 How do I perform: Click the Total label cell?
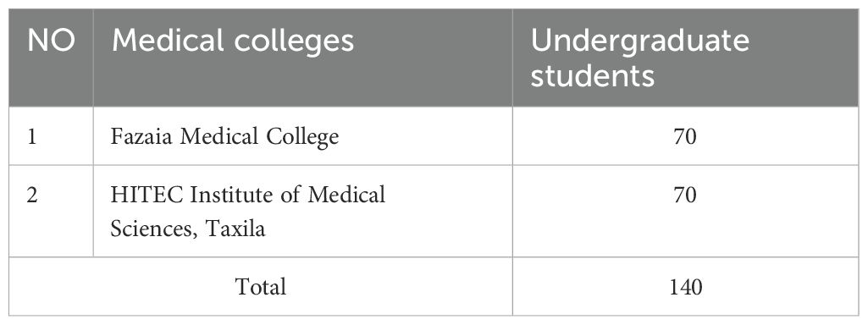261,286
